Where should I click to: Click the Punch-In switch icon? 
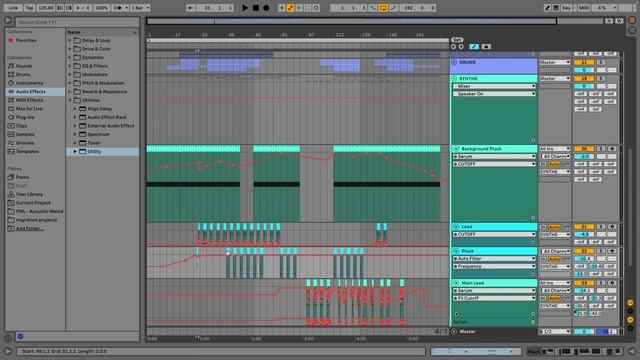pyautogui.click(x=373, y=8)
